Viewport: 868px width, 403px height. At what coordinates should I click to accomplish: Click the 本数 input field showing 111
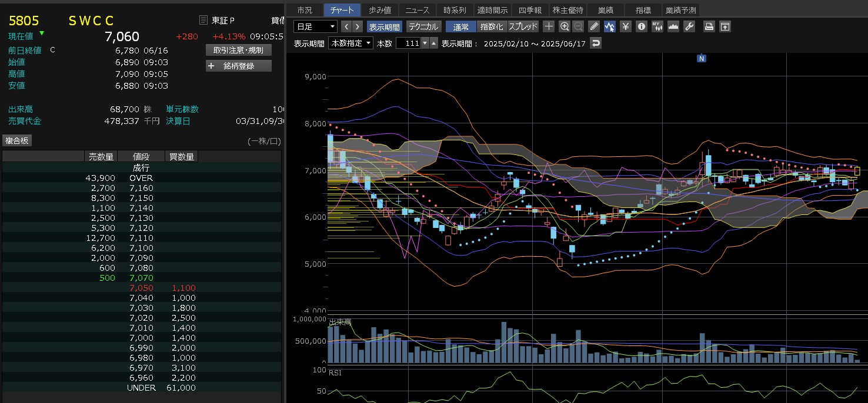[x=408, y=43]
